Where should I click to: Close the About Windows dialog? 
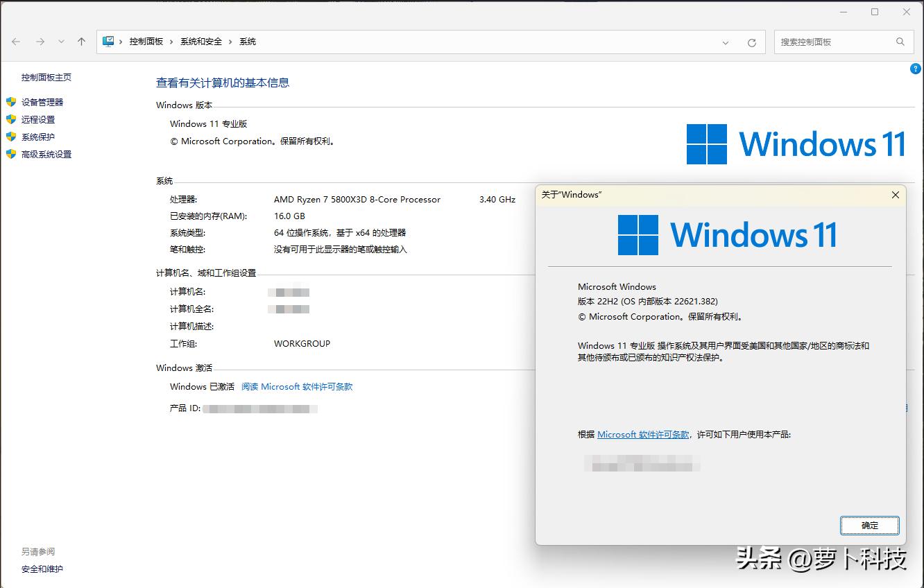tap(895, 195)
